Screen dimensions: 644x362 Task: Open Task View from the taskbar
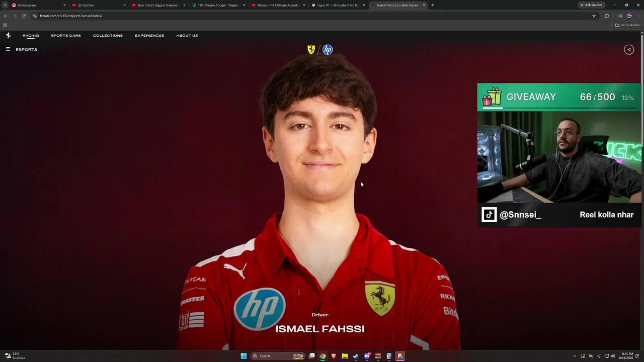(312, 356)
